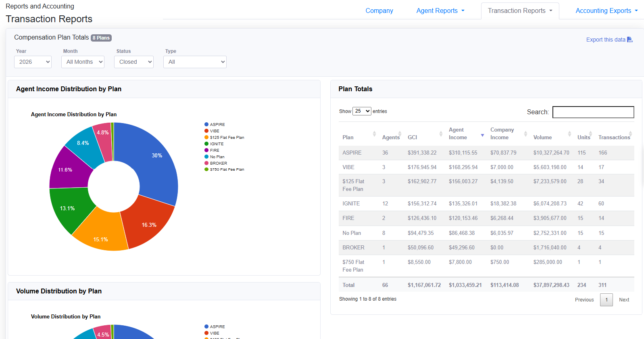Go to the Company tab

(379, 10)
